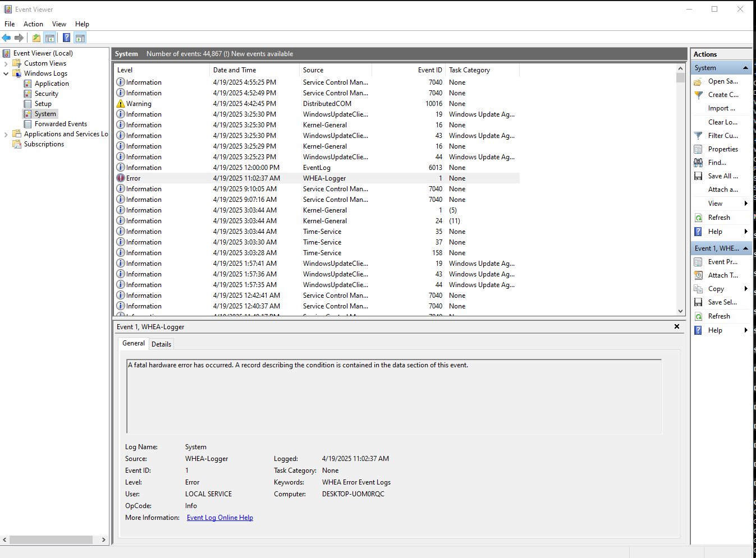
Task: Click the Event Viewer app icon in title bar
Action: click(x=8, y=10)
